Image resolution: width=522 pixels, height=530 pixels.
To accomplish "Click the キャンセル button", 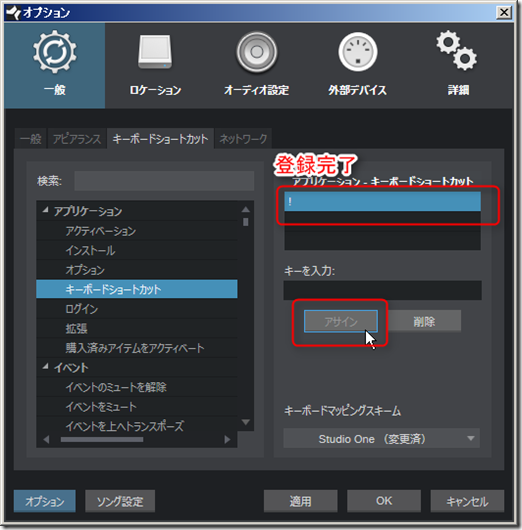I will point(467,501).
